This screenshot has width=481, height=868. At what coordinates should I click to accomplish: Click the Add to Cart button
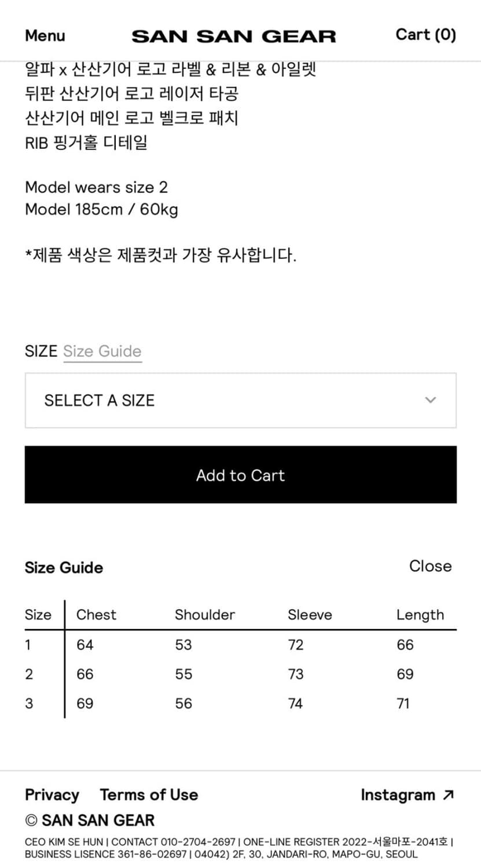click(x=240, y=475)
